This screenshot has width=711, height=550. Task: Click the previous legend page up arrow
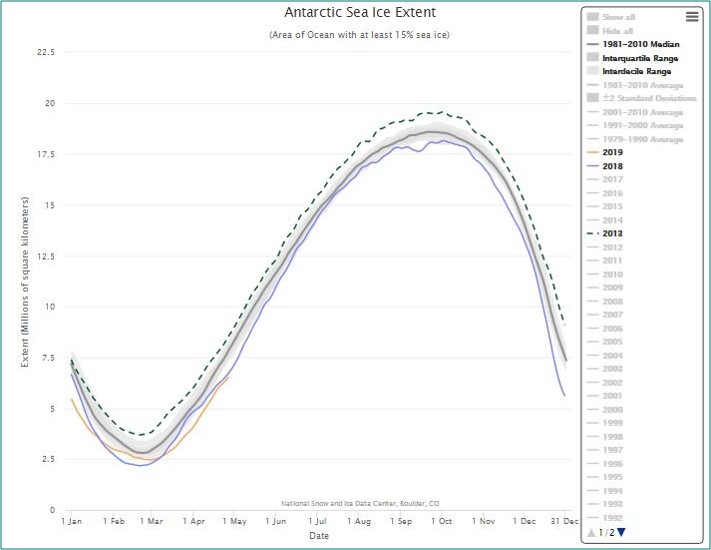pos(591,532)
